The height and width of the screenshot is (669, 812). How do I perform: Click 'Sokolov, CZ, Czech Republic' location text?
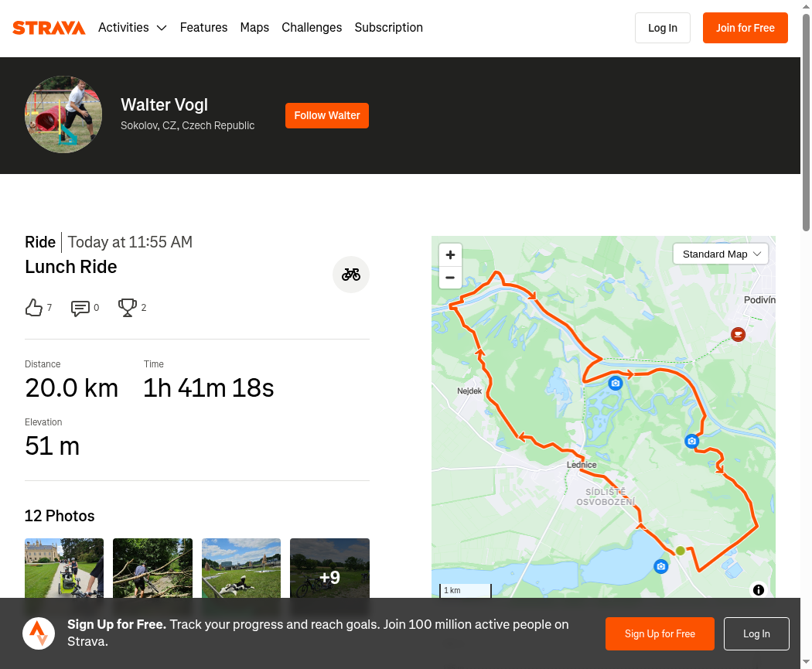[x=187, y=125]
